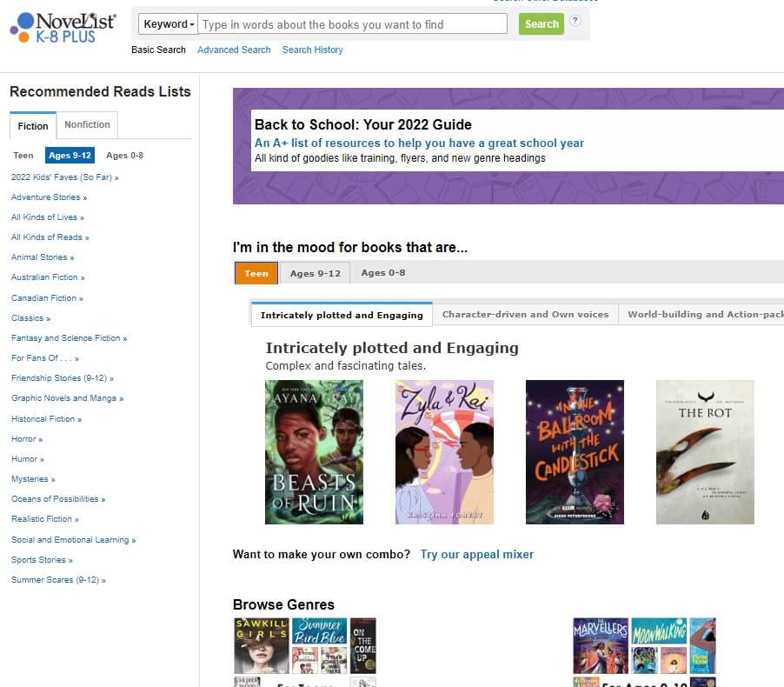Open the Beasts of Ruin book cover
The width and height of the screenshot is (784, 687).
point(314,452)
